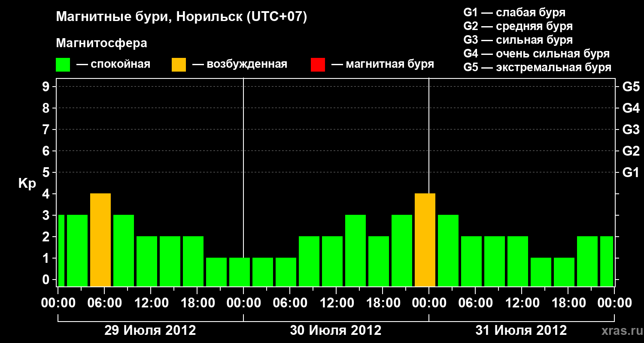Click the Kp 3 green bar between 12:00 and 18:00 on 30 Июля

355,250
